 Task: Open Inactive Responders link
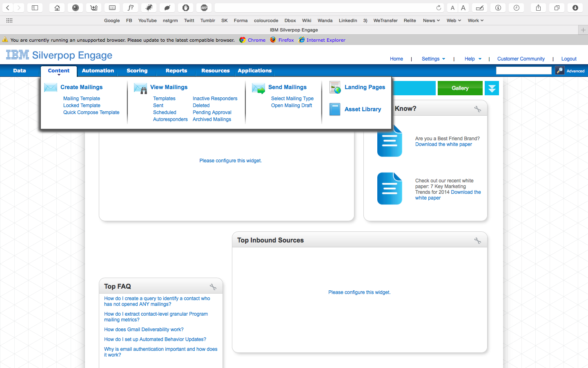[215, 99]
